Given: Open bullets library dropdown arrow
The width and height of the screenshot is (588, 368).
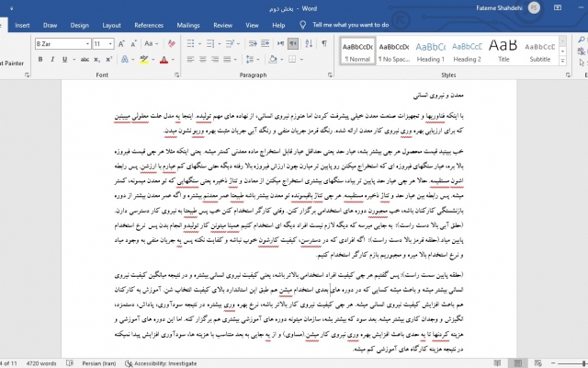Looking at the screenshot, I should coord(199,44).
